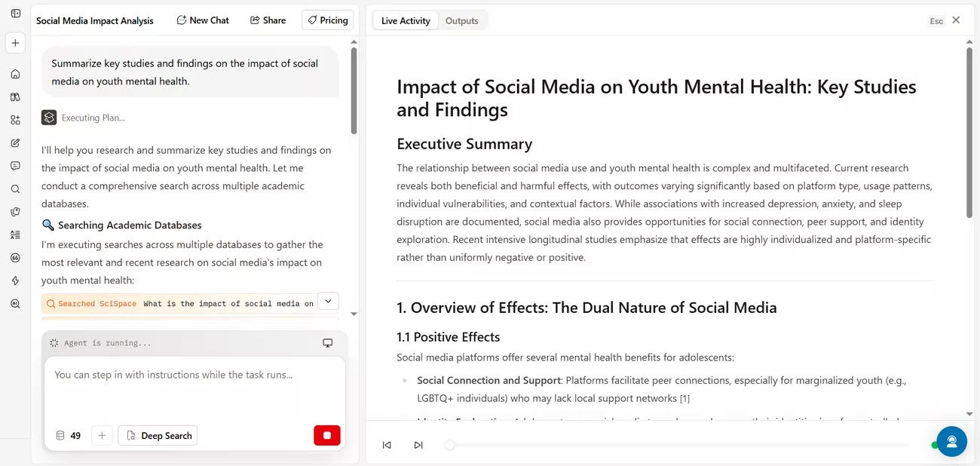This screenshot has width=980, height=466.
Task: Click the lightning bolt sidebar icon
Action: tap(15, 281)
